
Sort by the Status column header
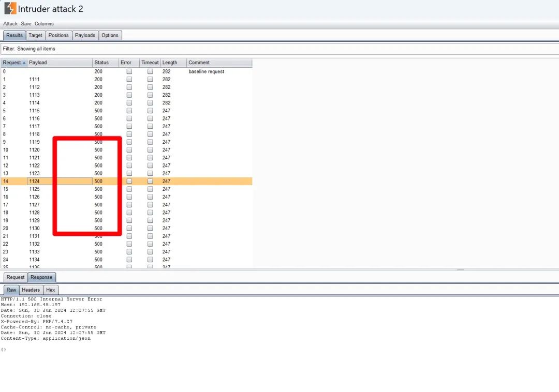pos(106,63)
